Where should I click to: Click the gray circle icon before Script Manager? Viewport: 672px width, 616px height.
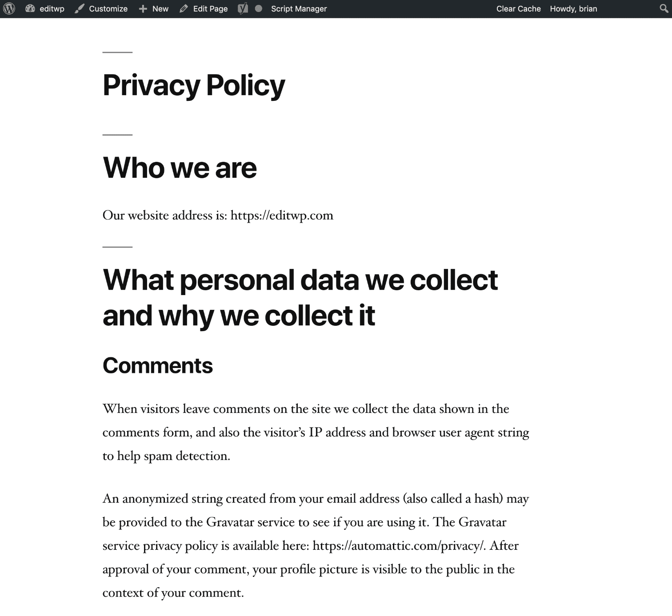tap(259, 8)
